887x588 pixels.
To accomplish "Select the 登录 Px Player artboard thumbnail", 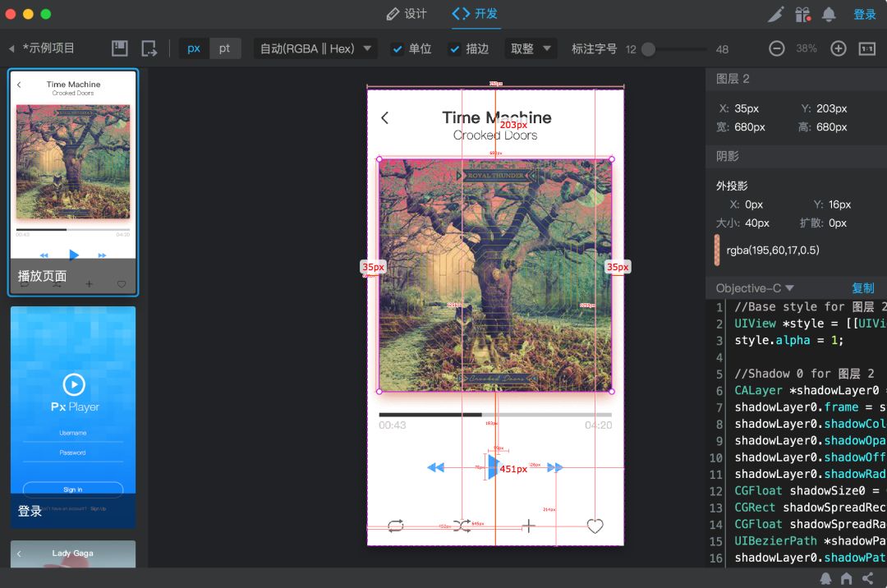I will (73, 417).
